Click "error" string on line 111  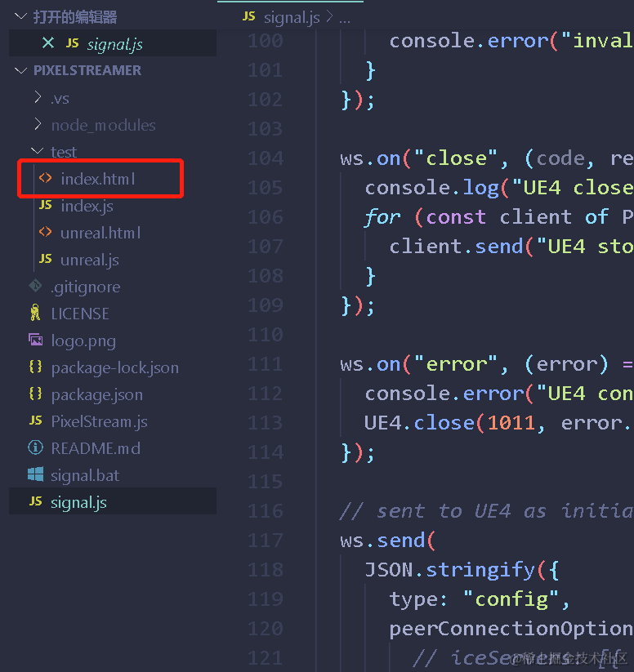(456, 364)
